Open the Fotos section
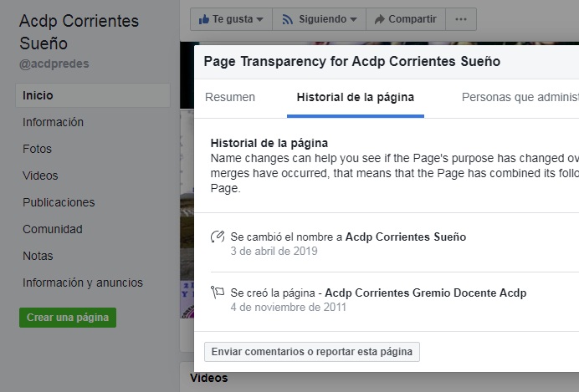Screen dimensions: 579x392 click(x=37, y=149)
